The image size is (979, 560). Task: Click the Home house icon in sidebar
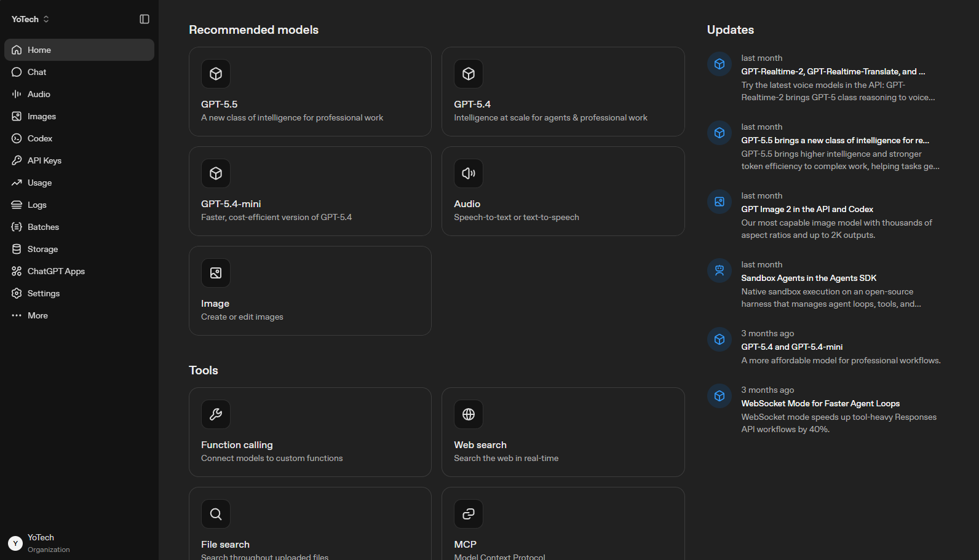17,50
